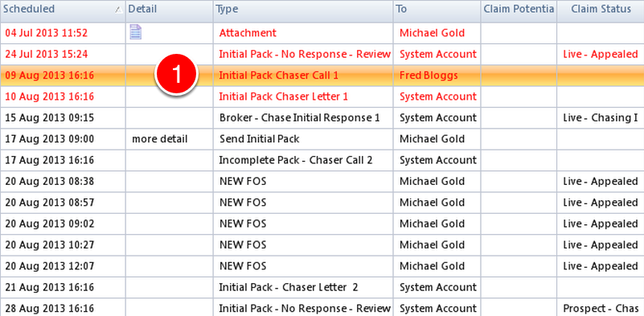Click the Live - Chasing I status cell
The width and height of the screenshot is (644, 316).
600,118
